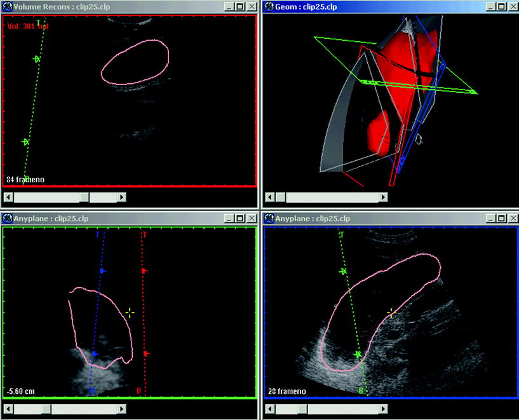Select the upper green arrow marker in Volume Recons

click(x=37, y=59)
